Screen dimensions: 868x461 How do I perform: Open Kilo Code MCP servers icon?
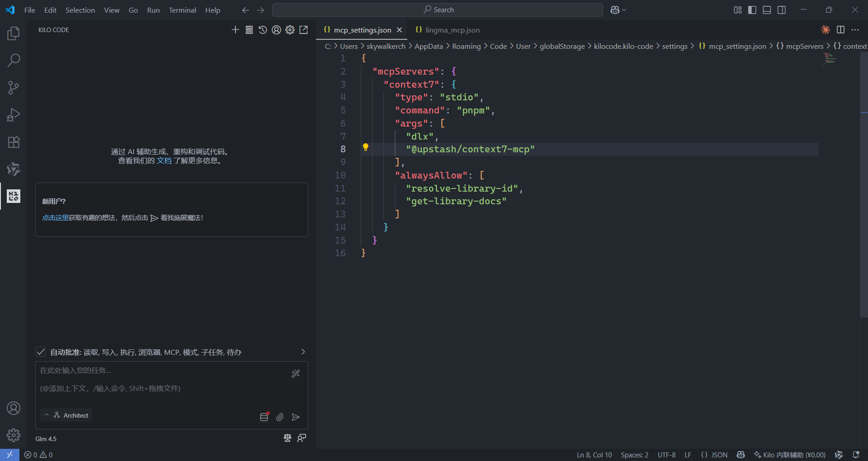click(249, 30)
